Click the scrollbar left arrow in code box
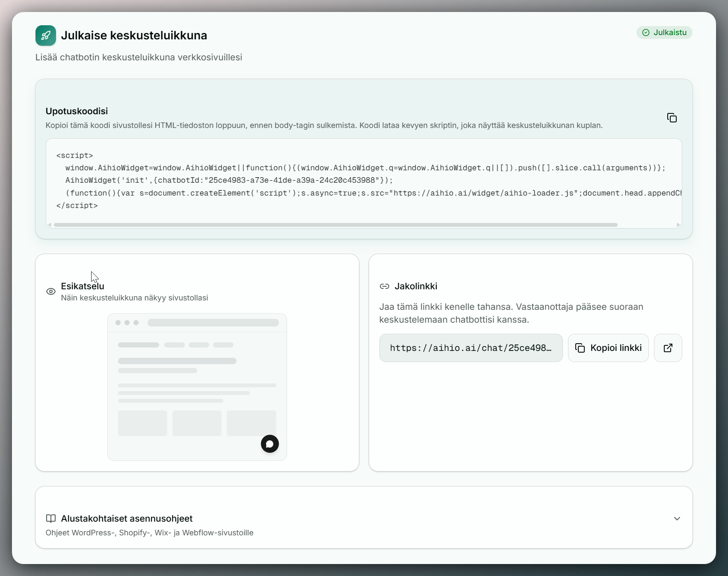 pyautogui.click(x=50, y=225)
